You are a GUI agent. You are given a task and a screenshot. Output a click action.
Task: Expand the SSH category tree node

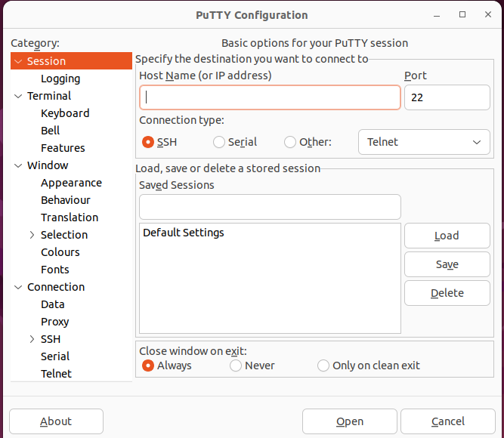[x=32, y=339]
